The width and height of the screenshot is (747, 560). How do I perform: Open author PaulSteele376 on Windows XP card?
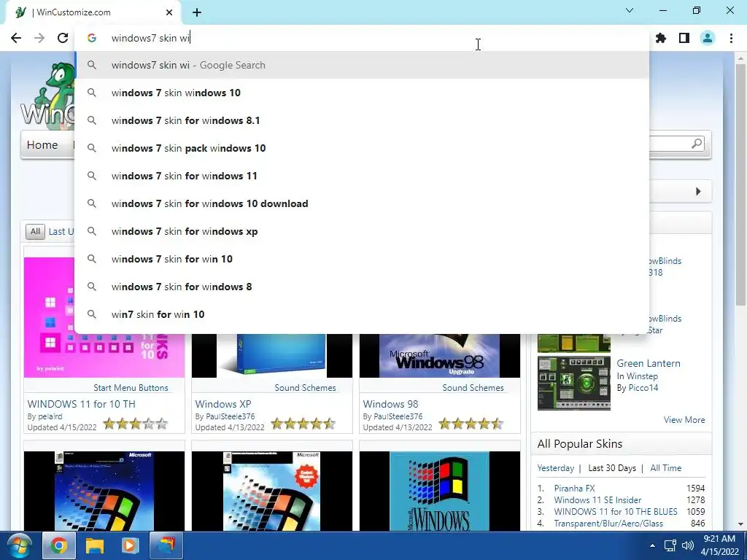pos(230,416)
